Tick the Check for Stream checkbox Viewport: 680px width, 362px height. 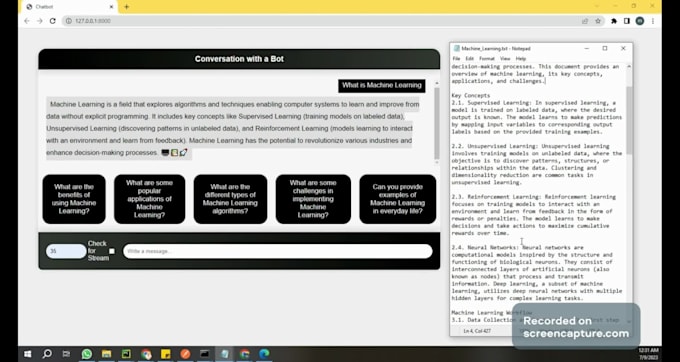112,251
